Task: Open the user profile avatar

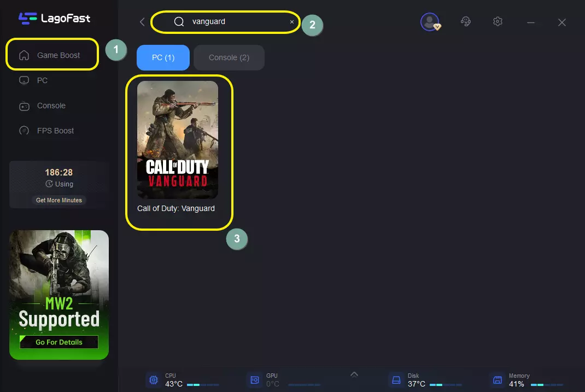Action: (x=430, y=22)
